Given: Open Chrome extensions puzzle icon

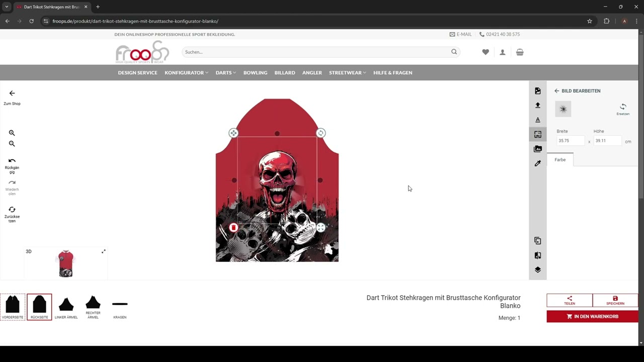Looking at the screenshot, I should 606,21.
